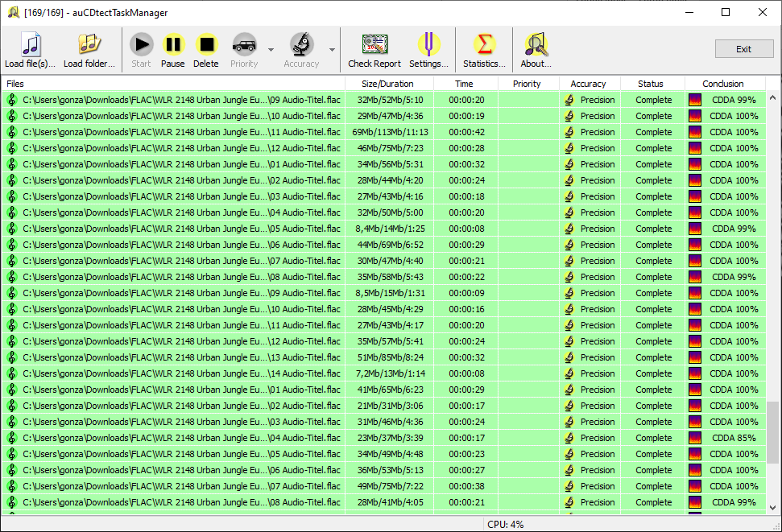Sort by the Accuracy column header
Viewport: 782px width, 532px height.
pyautogui.click(x=590, y=84)
